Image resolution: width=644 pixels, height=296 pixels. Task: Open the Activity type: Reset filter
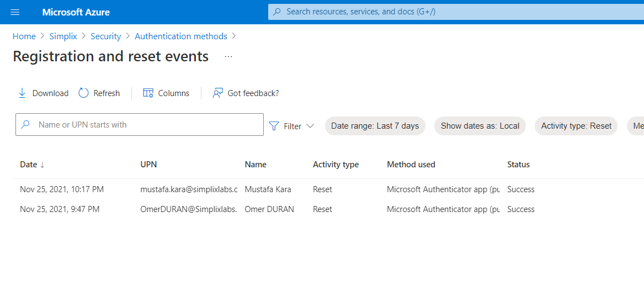tap(576, 126)
